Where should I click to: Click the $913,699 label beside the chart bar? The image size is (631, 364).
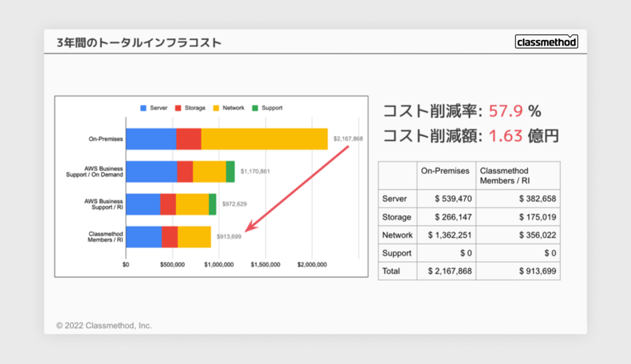click(229, 236)
